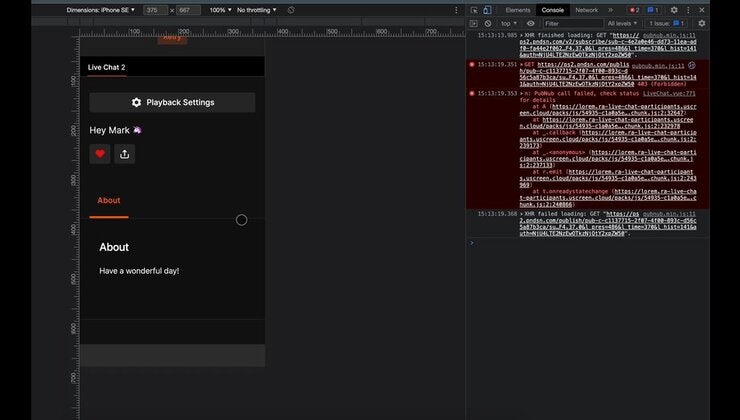The width and height of the screenshot is (740, 420).
Task: Open the Dimensions iPhone SE dropdown
Action: tap(101, 10)
